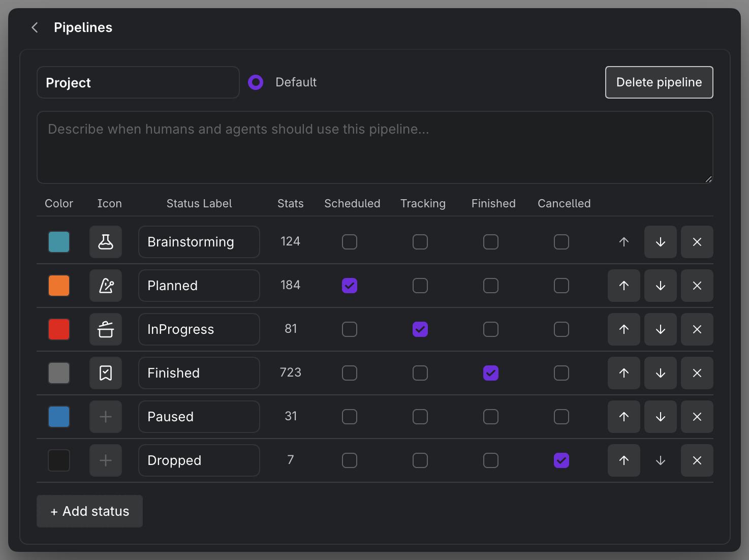Add an icon for the Dropped status
The image size is (749, 560).
tap(106, 460)
